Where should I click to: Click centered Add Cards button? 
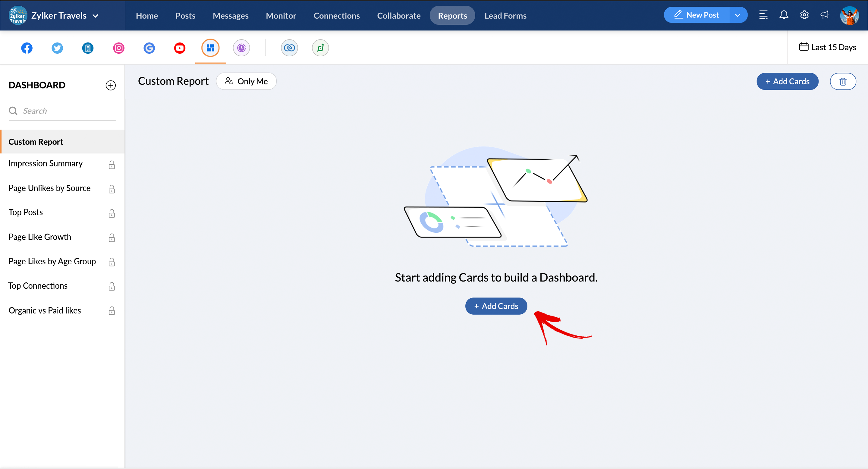click(496, 306)
